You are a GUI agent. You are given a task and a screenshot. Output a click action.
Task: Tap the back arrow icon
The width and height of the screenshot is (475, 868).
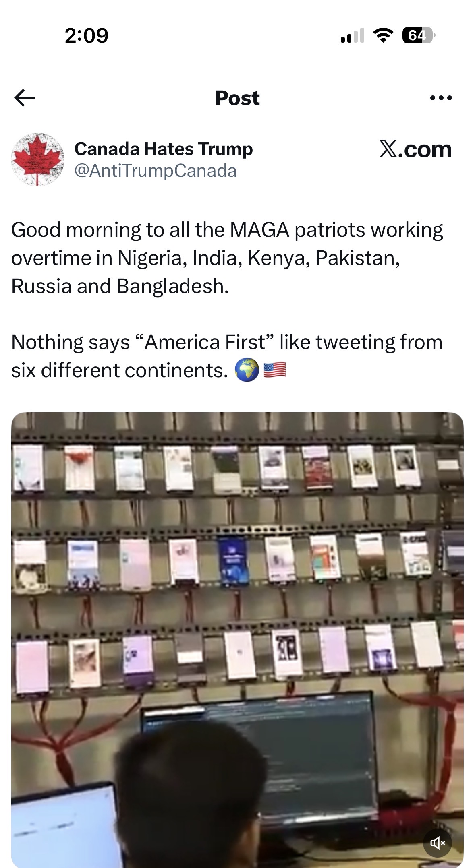(x=25, y=98)
